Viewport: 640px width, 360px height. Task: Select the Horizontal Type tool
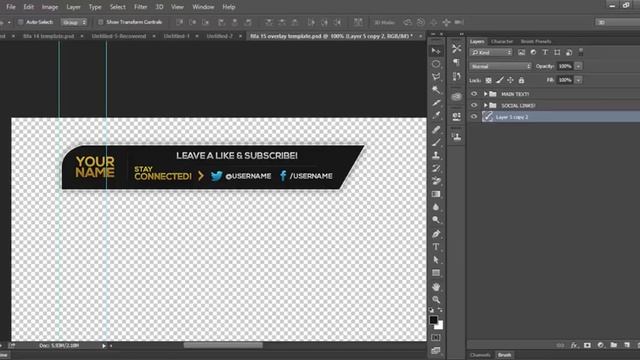pyautogui.click(x=436, y=247)
